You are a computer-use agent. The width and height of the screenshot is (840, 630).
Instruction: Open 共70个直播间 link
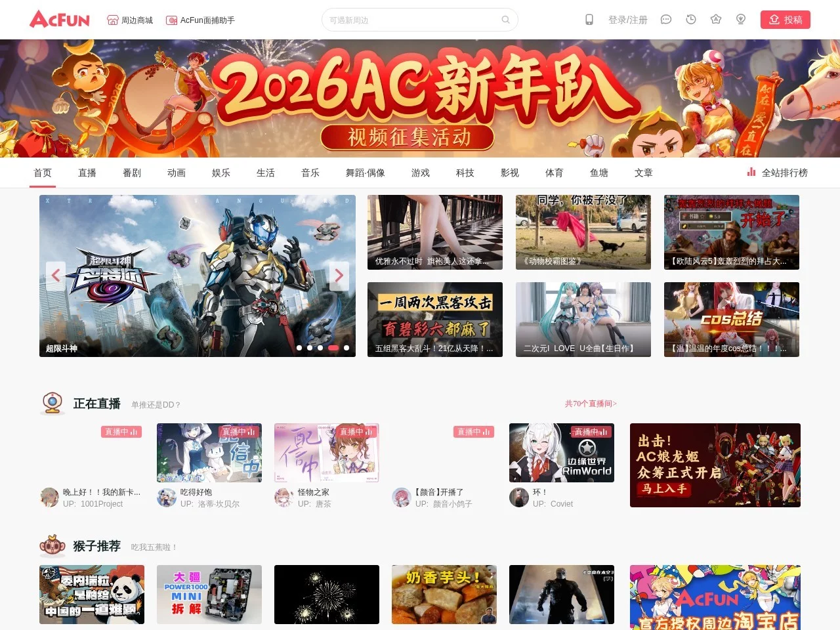point(590,404)
